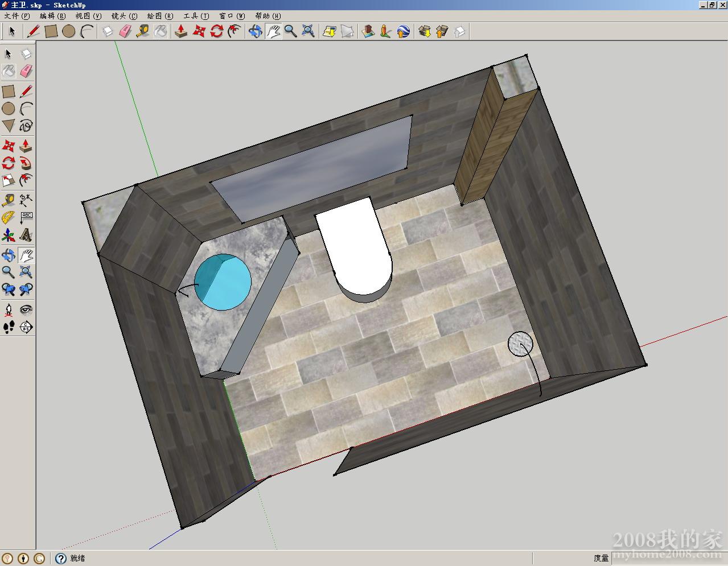
Task: Select the Section Plane tool
Action: tap(26, 327)
